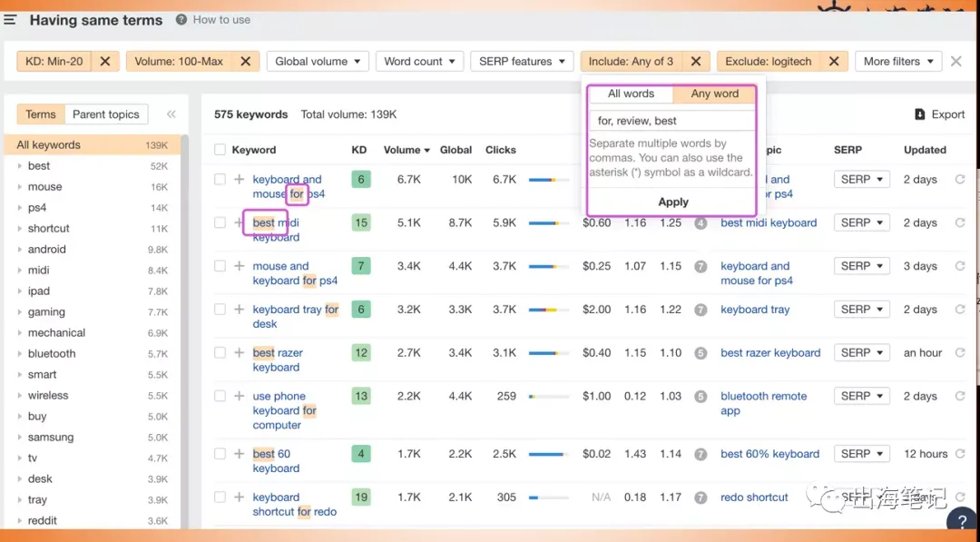The width and height of the screenshot is (980, 542).
Task: Open the help question mark bubble
Action: pos(963,523)
